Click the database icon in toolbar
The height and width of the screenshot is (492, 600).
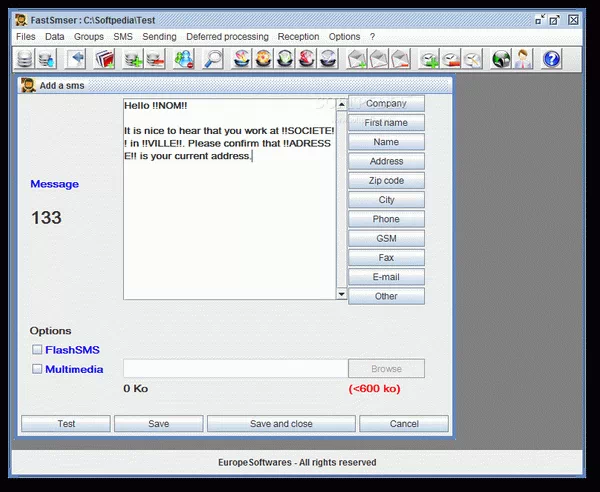[x=26, y=59]
